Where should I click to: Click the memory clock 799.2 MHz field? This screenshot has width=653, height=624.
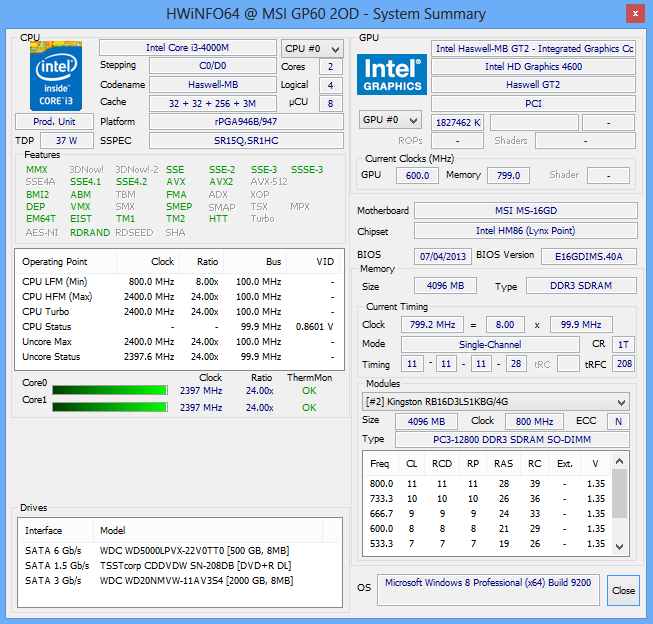point(432,324)
